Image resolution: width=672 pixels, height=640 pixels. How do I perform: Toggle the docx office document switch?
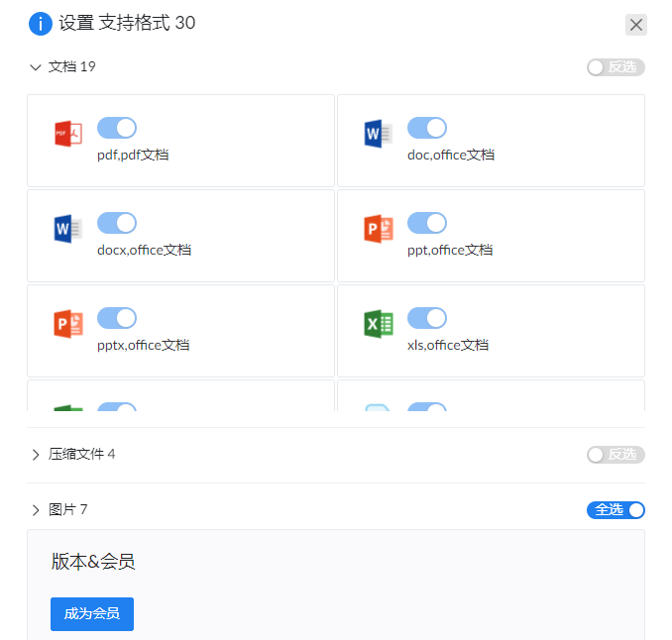click(x=117, y=223)
